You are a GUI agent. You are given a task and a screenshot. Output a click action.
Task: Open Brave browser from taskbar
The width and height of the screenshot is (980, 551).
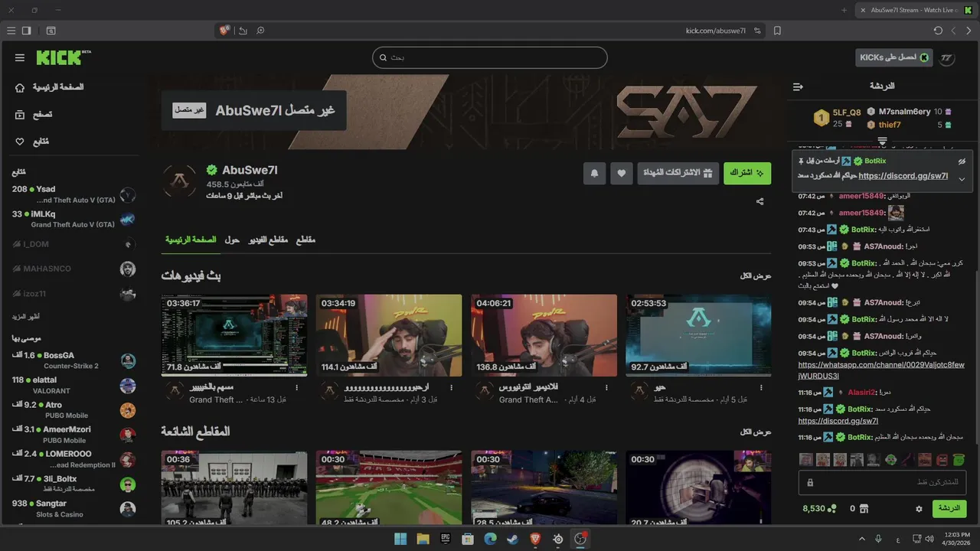pyautogui.click(x=535, y=539)
